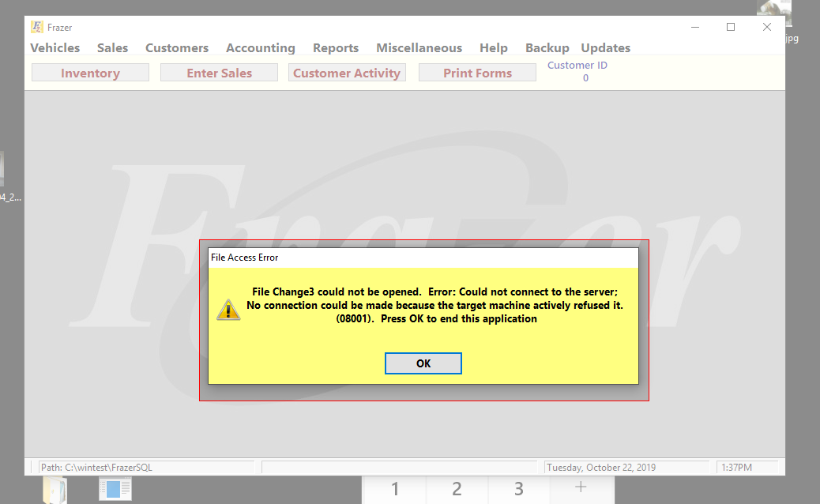Open Customer Activity
Image resolution: width=820 pixels, height=504 pixels.
coord(347,73)
